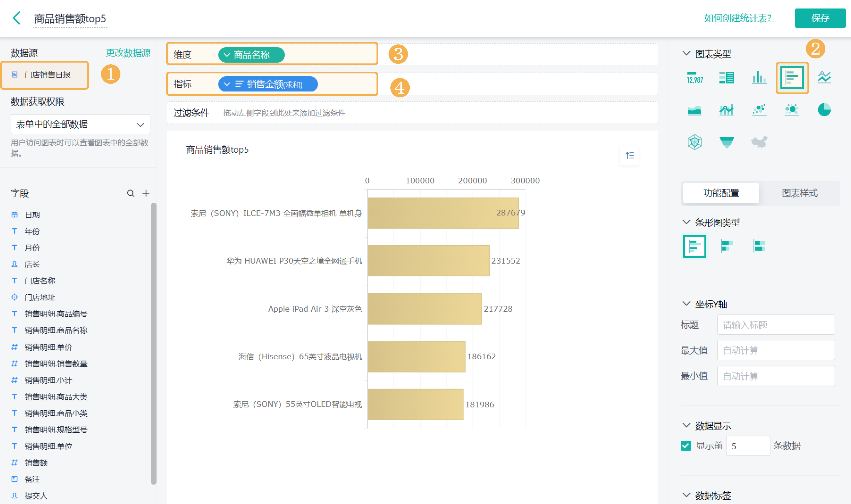Choose the line chart type icon
Image resolution: width=851 pixels, height=504 pixels.
click(x=824, y=78)
